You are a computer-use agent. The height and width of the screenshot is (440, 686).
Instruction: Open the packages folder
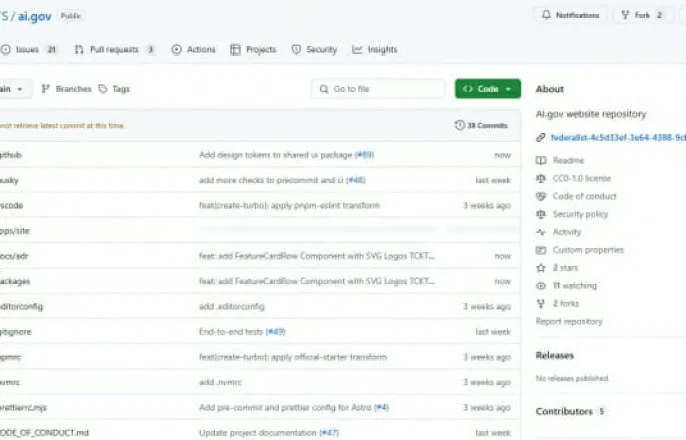coord(15,281)
